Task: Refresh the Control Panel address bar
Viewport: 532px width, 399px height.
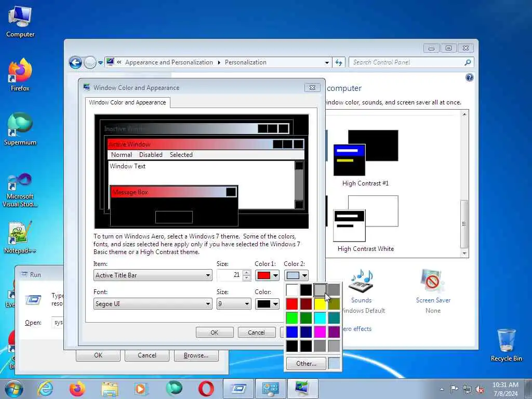Action: click(339, 62)
